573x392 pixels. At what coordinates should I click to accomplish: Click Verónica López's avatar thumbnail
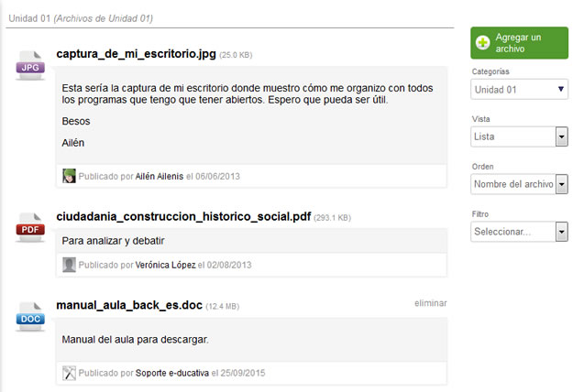pos(69,265)
